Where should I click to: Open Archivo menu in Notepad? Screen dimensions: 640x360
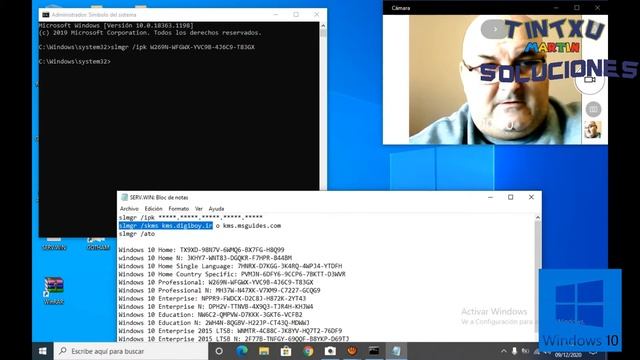129,209
